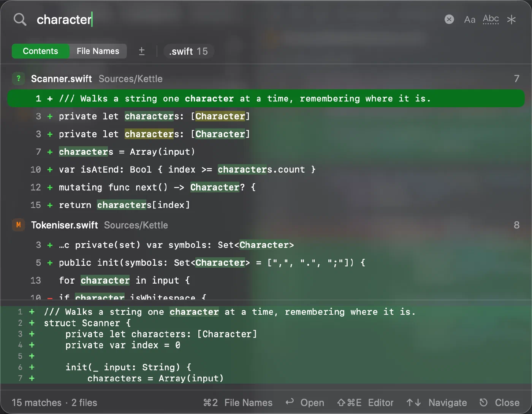Toggle whole-word matching (Abc)
Viewport: 532px width, 414px height.
click(491, 19)
